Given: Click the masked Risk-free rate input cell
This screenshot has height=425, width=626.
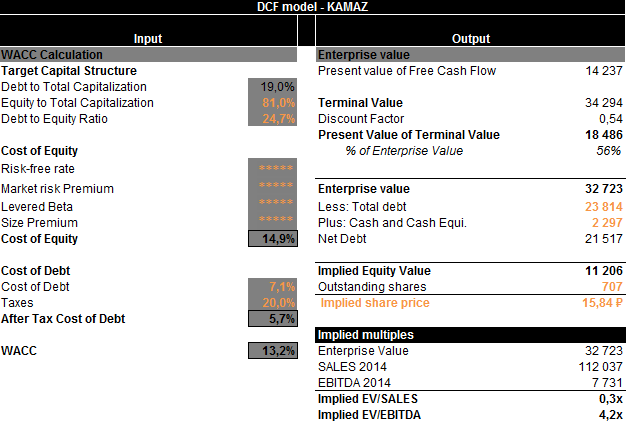Looking at the screenshot, I should [272, 169].
